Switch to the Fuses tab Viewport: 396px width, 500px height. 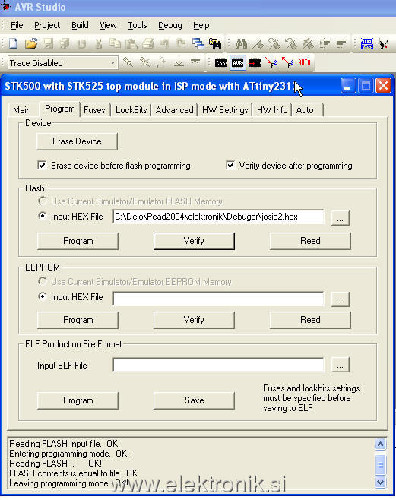click(x=94, y=110)
